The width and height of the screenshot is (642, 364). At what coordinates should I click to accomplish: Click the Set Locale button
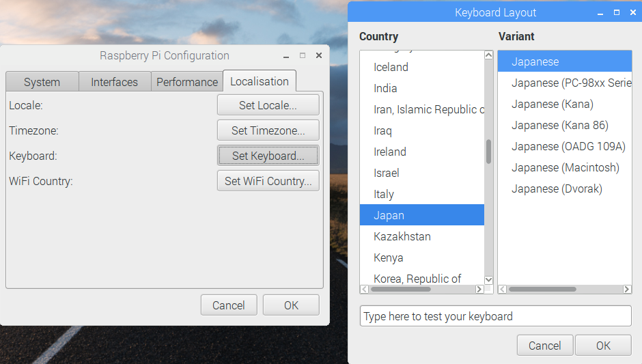coord(268,105)
